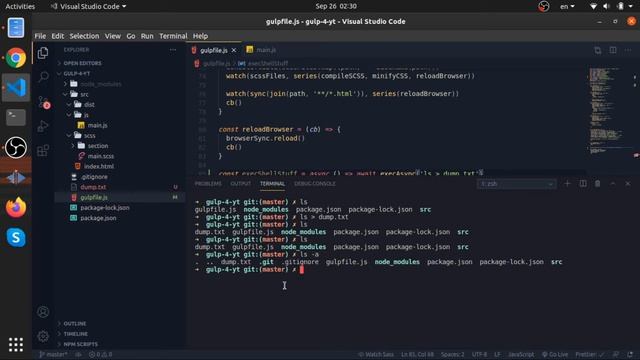The image size is (640, 360).
Task: Open Compare Changes icon in editor toolbar
Action: point(598,50)
